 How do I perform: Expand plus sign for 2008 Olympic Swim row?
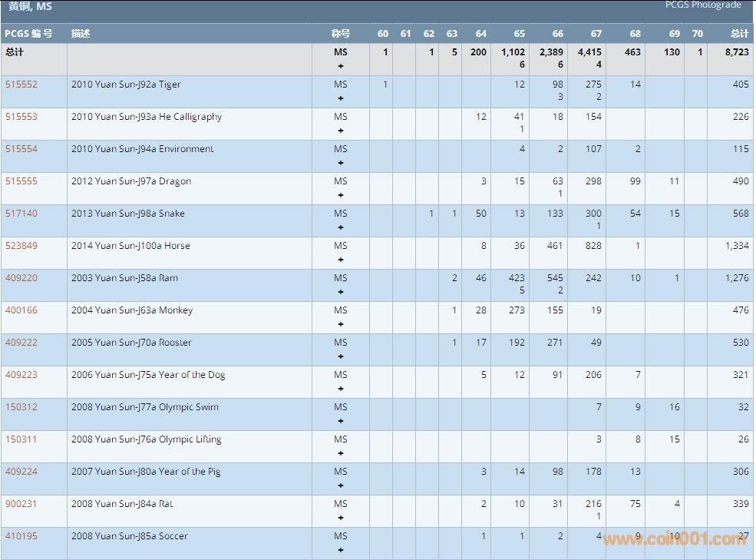pos(341,421)
